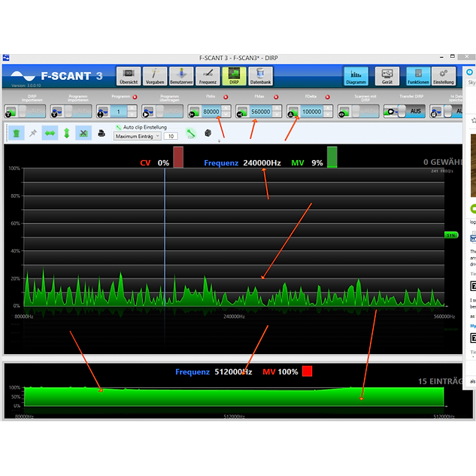
Task: Show the Diagramm panel
Action: point(356,76)
